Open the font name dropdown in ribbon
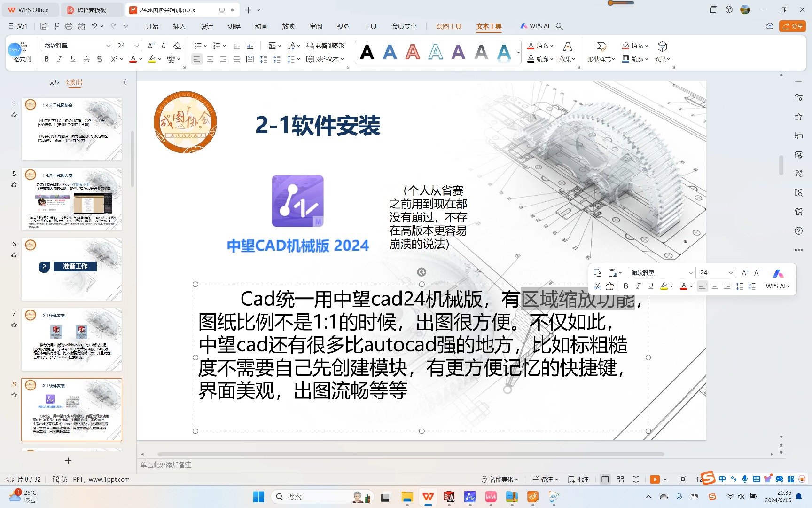This screenshot has width=812, height=508. click(x=109, y=46)
